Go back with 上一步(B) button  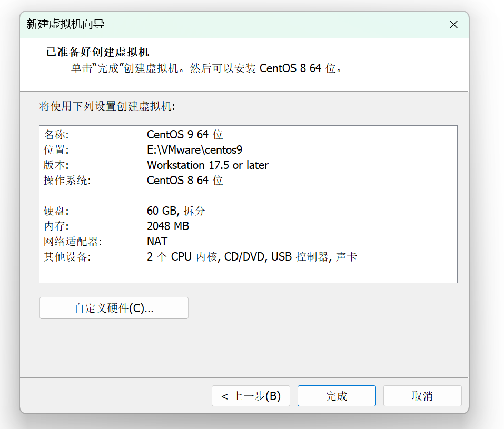251,396
